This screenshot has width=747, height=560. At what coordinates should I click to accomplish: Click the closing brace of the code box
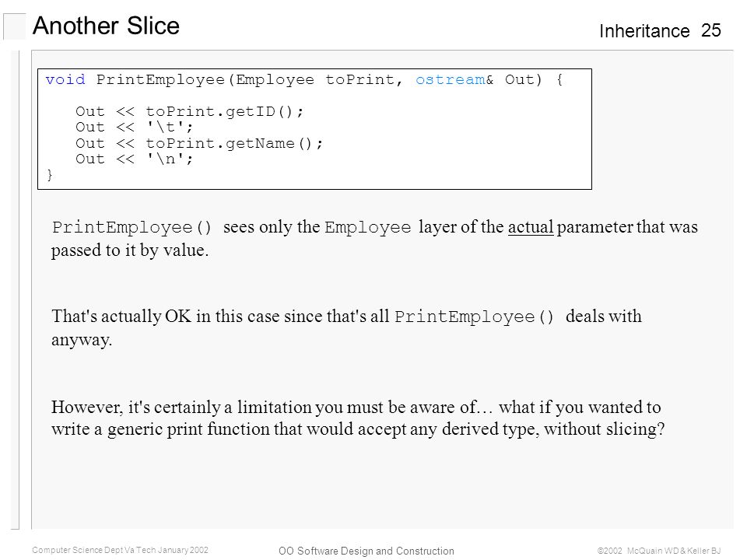[50, 175]
